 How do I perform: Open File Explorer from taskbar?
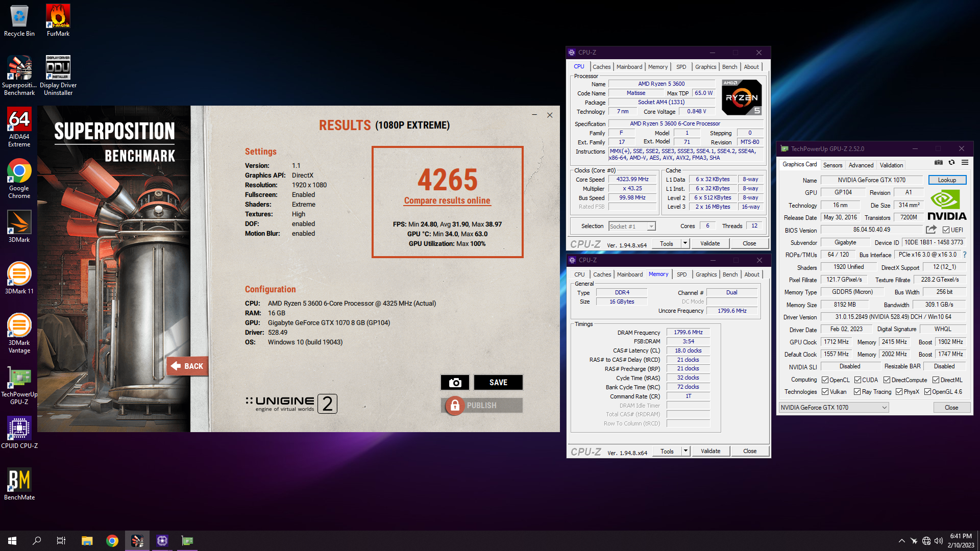coord(87,541)
